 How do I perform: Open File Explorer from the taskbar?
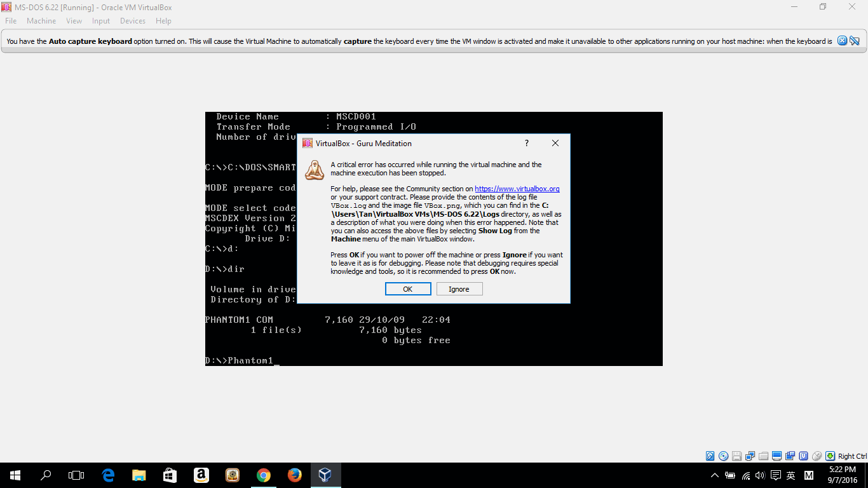pos(139,475)
